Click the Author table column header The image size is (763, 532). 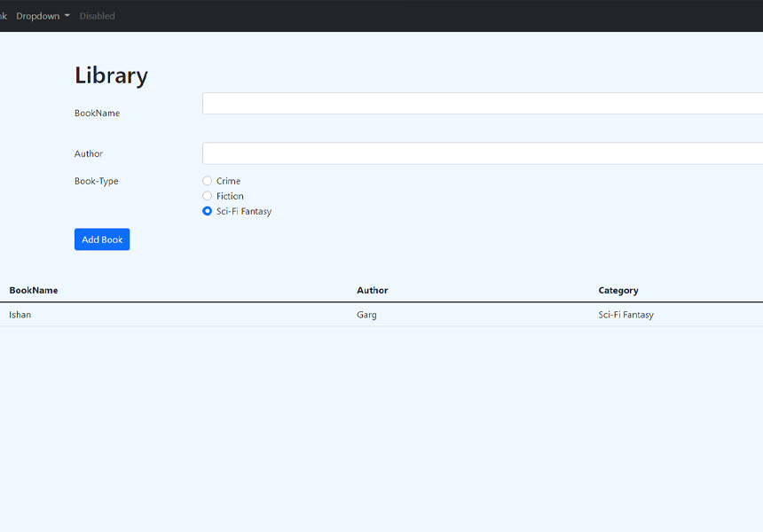click(x=373, y=290)
